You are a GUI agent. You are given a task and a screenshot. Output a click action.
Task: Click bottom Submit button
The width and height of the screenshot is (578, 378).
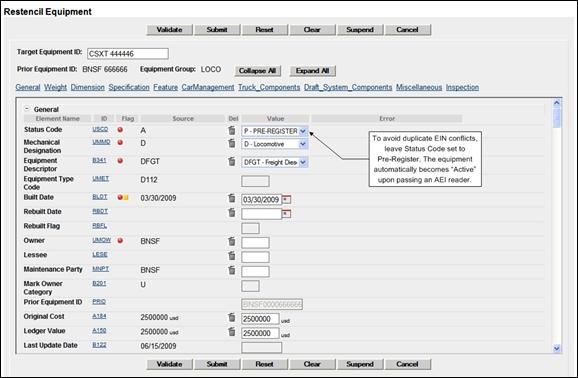(217, 364)
